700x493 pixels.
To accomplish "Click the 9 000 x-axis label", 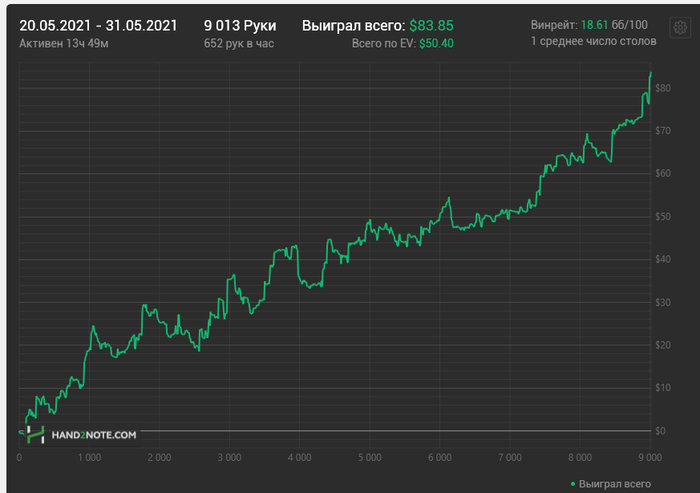I will tap(650, 458).
